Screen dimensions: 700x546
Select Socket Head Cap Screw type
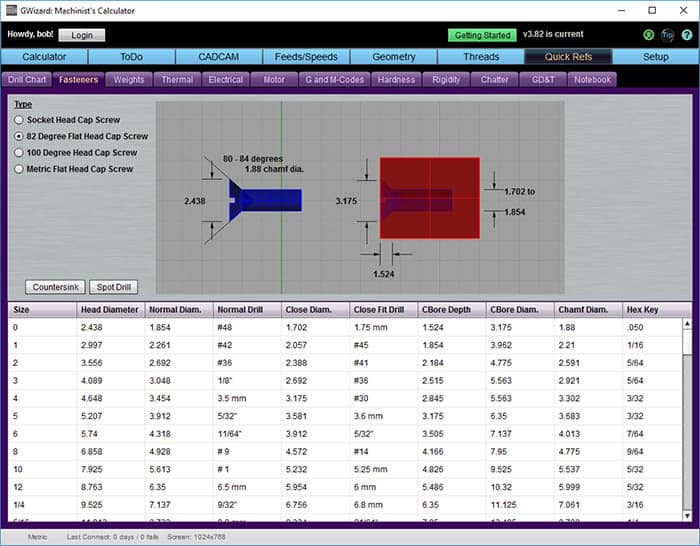coord(19,120)
